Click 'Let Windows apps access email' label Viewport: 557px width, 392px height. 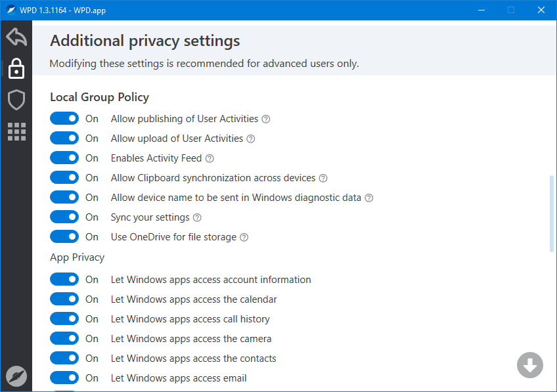179,378
